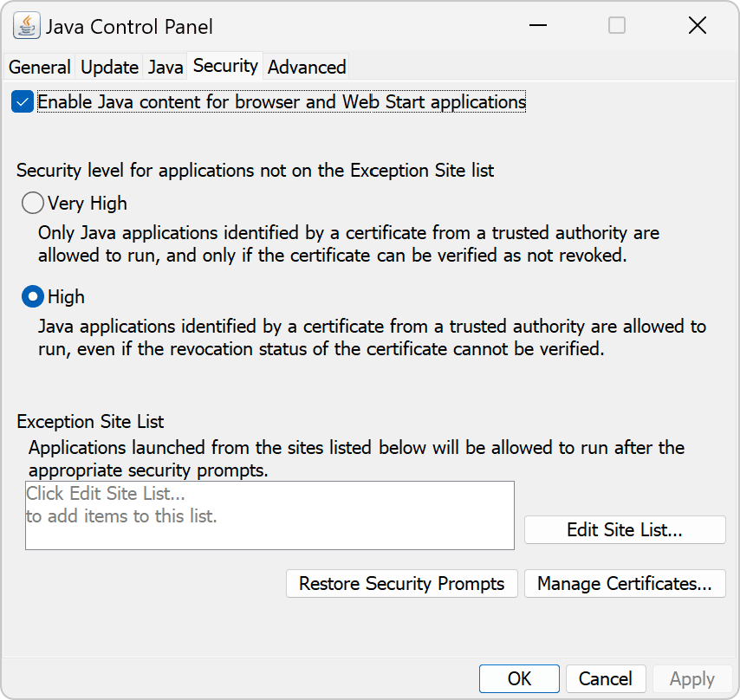
Task: Click 'Security level for applications' label
Action: click(255, 171)
